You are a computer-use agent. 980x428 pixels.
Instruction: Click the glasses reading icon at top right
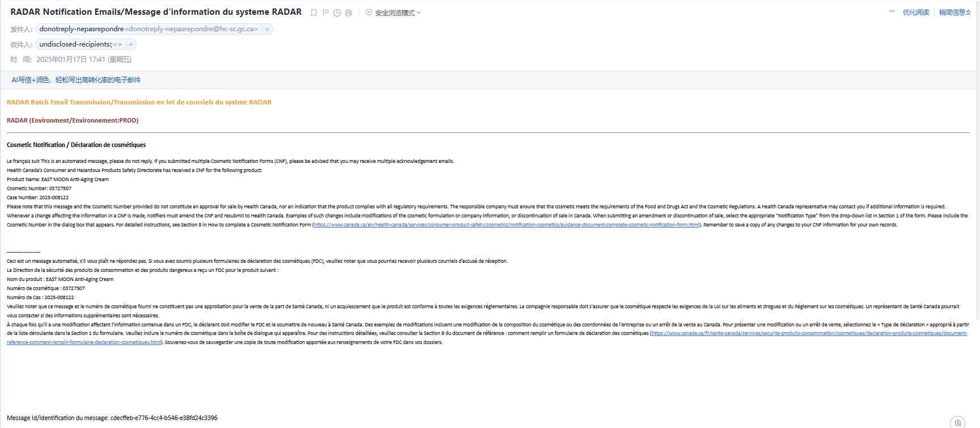(x=892, y=11)
